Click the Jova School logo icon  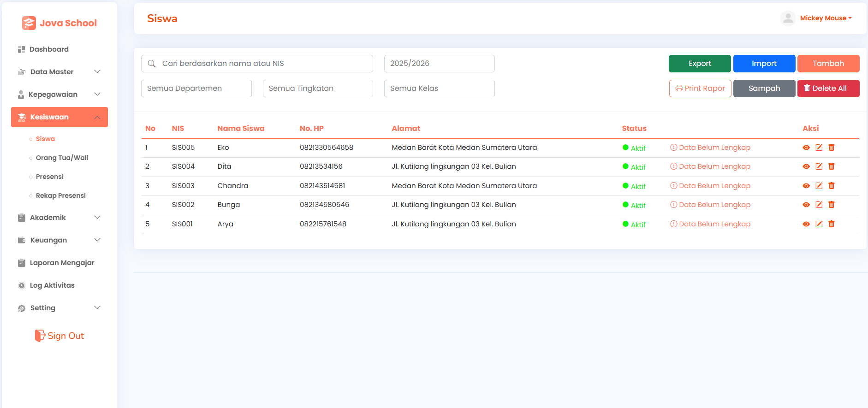pos(29,23)
